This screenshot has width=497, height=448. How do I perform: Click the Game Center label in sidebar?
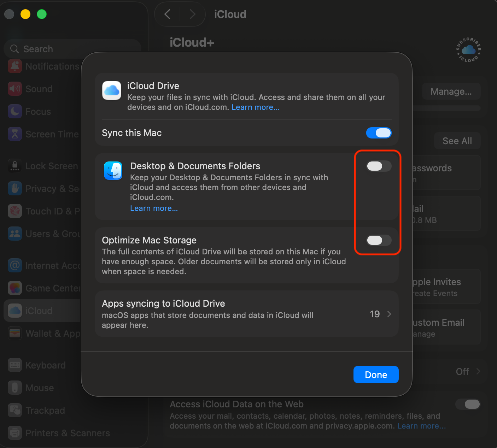(53, 288)
